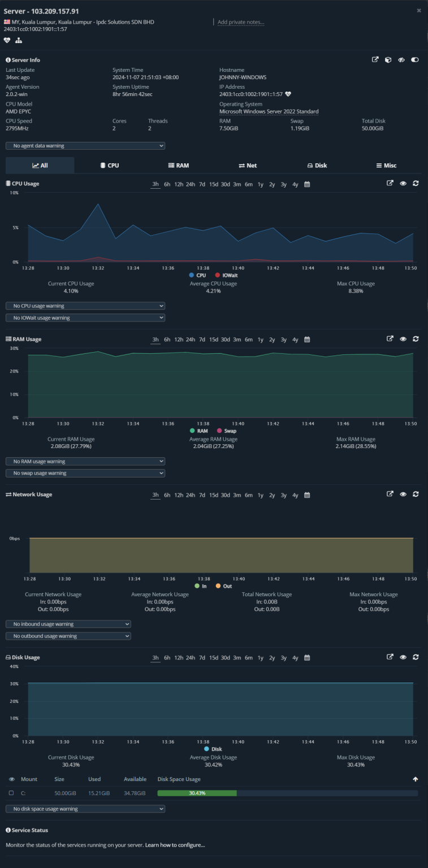Image resolution: width=428 pixels, height=868 pixels.
Task: Check the C: mount checkbox
Action: pos(11,793)
